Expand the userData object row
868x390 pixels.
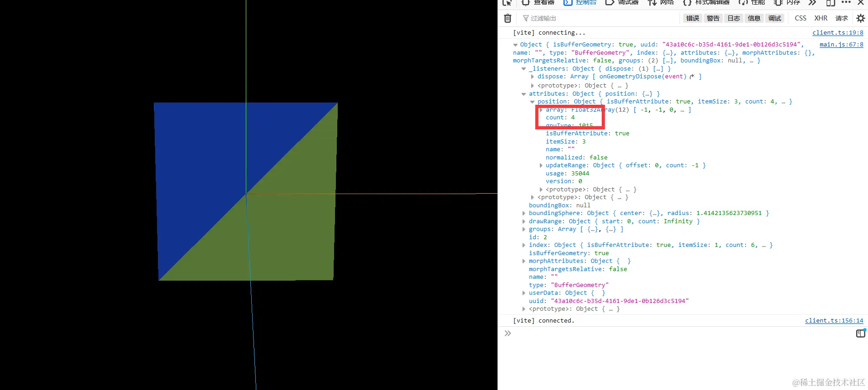[x=524, y=293]
